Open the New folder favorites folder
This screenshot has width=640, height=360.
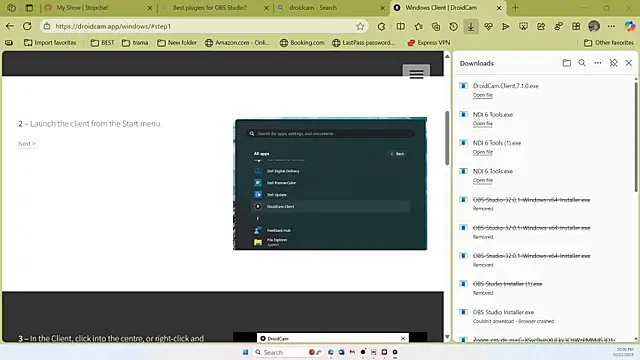tap(177, 42)
